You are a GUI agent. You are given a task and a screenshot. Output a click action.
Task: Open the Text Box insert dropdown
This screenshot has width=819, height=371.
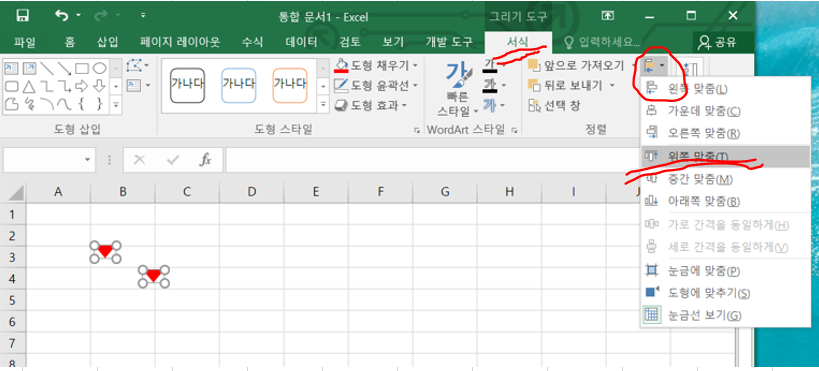coord(138,85)
